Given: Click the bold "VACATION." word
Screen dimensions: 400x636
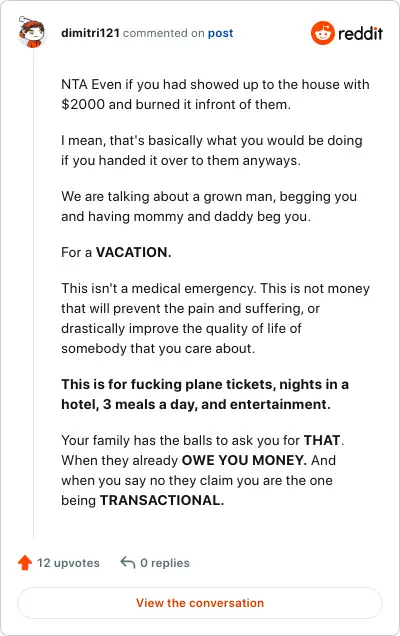Looking at the screenshot, I should (x=133, y=252).
